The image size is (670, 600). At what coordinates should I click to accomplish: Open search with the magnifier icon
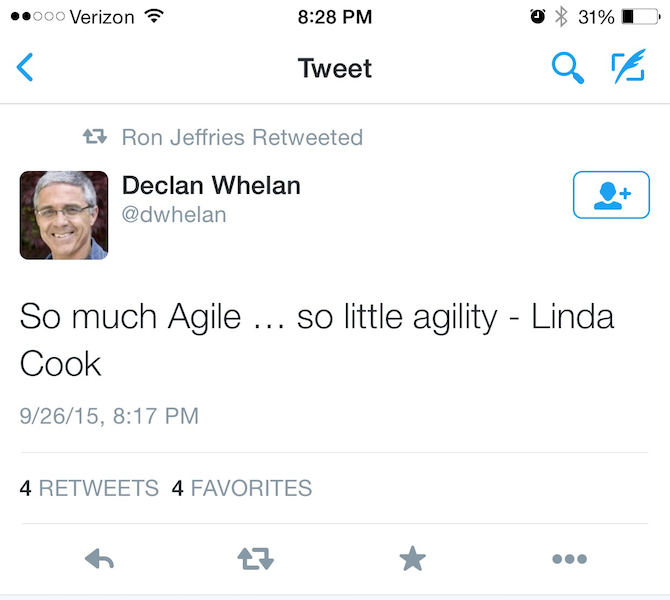(x=567, y=68)
